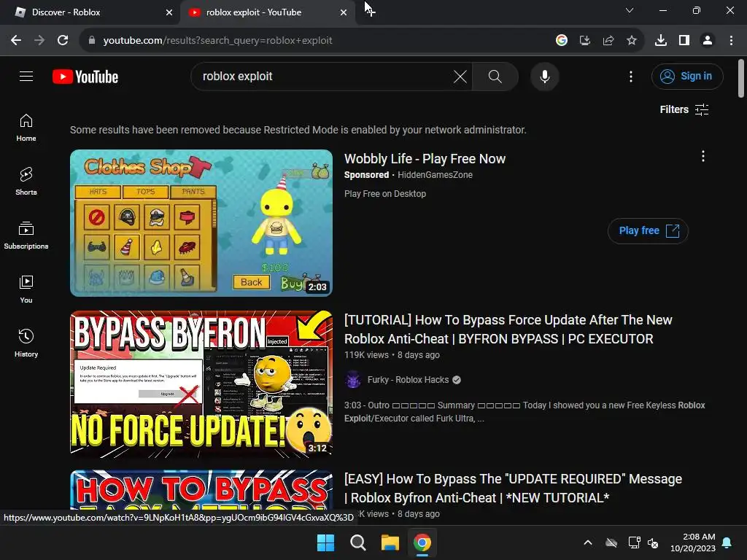Open You section in sidebar

point(26,289)
